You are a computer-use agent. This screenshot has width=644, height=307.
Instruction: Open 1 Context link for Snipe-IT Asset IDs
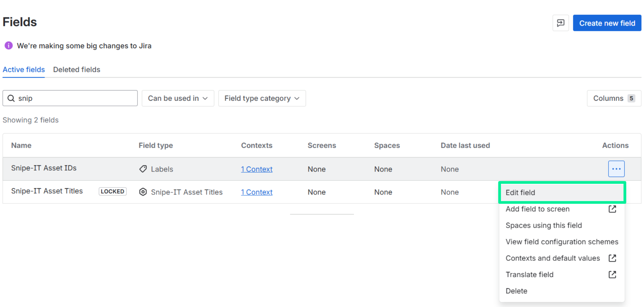(x=257, y=169)
